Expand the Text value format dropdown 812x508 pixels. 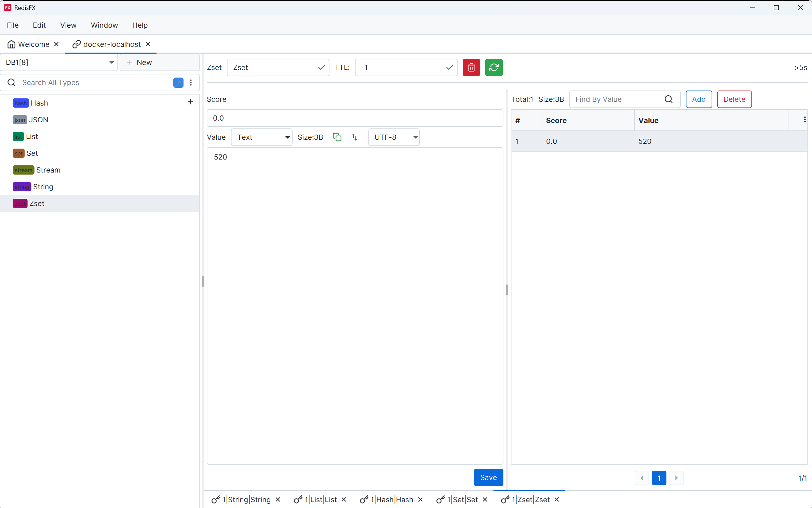(x=261, y=137)
